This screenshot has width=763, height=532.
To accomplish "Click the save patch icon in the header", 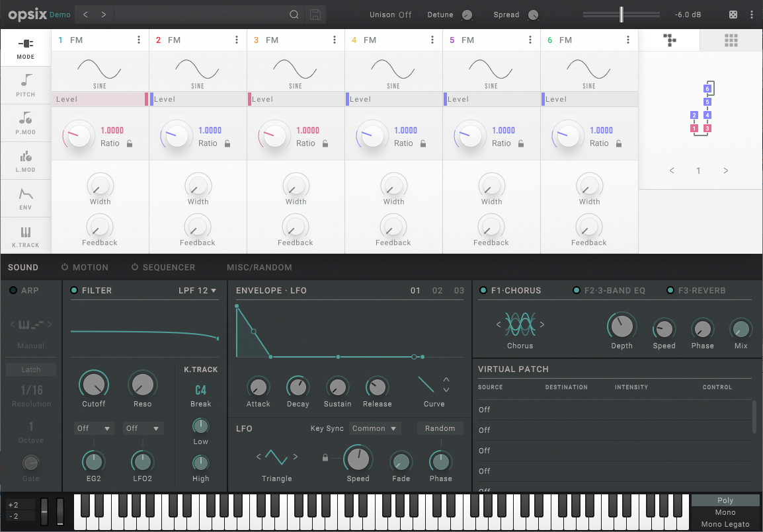I will click(315, 14).
